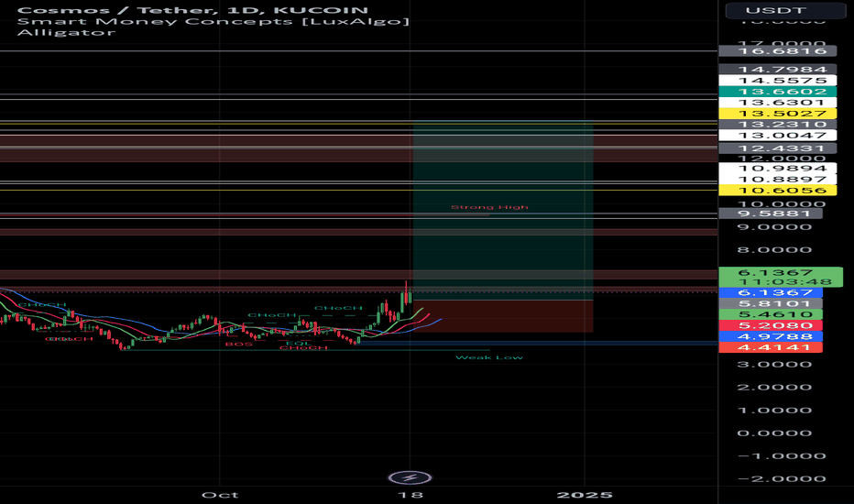Click the 9.5881 price label

point(771,213)
